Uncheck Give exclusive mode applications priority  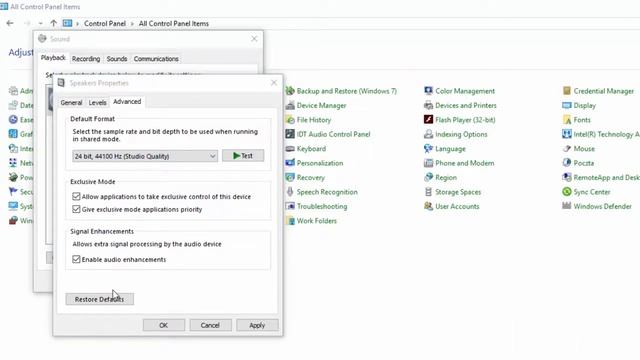coord(76,209)
